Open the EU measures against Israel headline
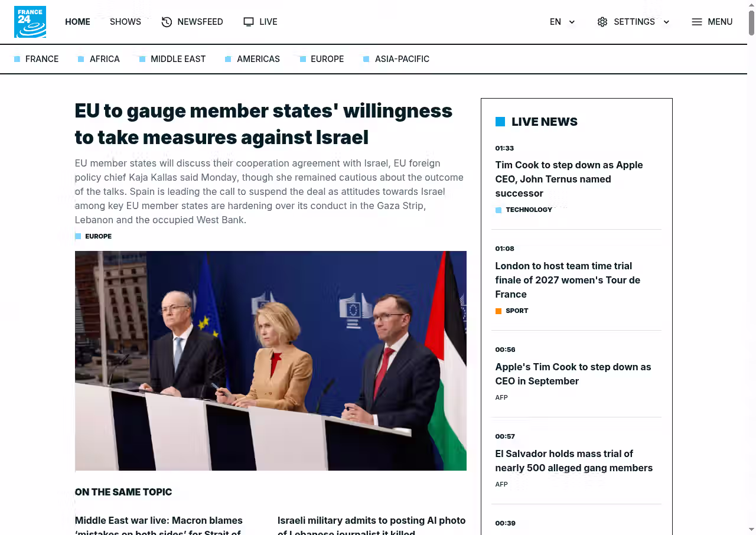This screenshot has height=535, width=756. (x=263, y=123)
